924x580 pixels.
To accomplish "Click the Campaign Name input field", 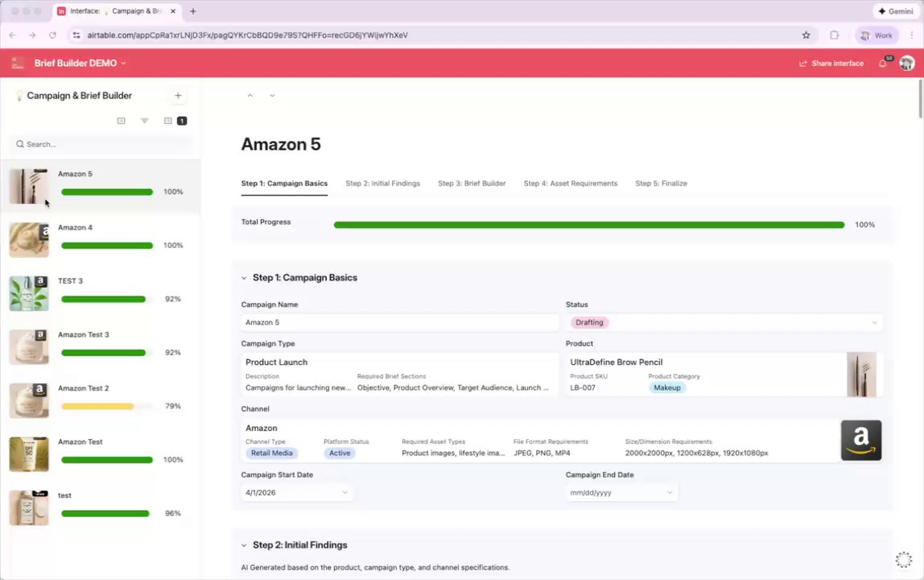I will click(x=399, y=323).
